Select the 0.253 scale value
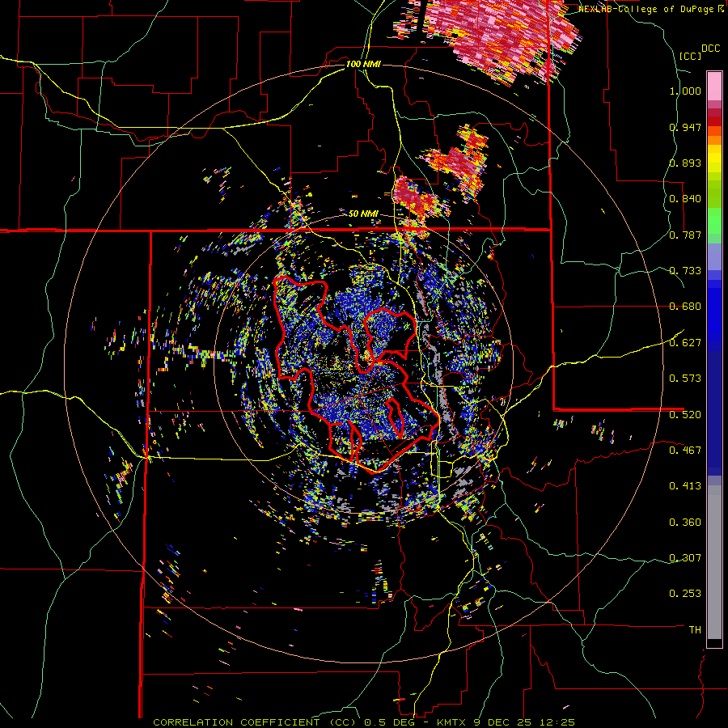 [x=685, y=594]
